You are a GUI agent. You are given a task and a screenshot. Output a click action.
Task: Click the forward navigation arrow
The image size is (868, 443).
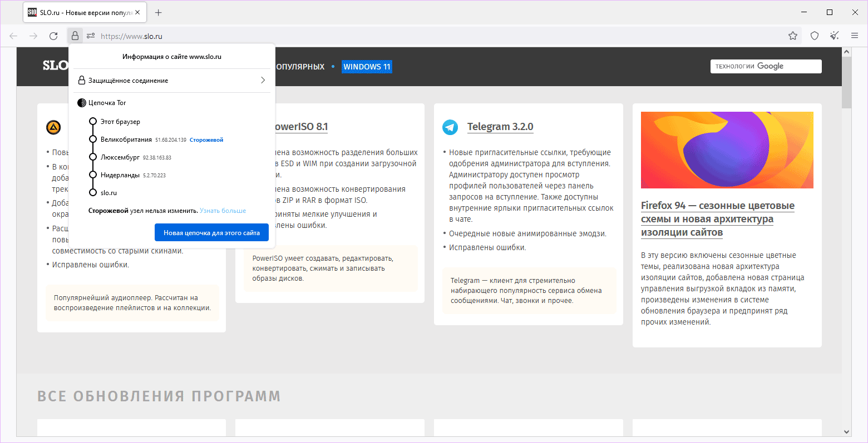coord(33,36)
